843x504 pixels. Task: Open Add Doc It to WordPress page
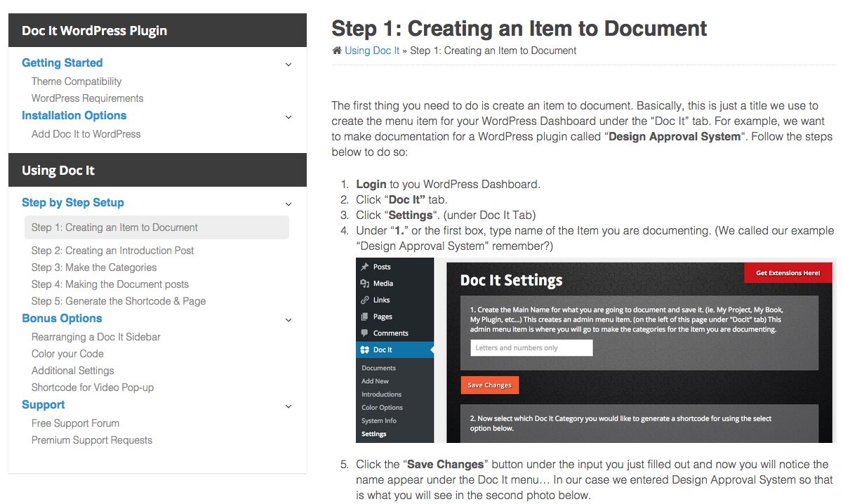tap(86, 133)
